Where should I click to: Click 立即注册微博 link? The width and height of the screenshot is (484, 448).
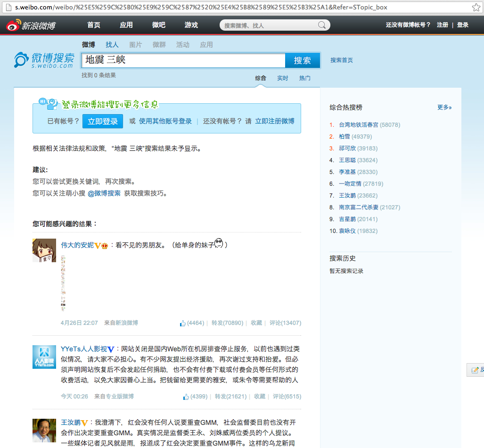(275, 121)
